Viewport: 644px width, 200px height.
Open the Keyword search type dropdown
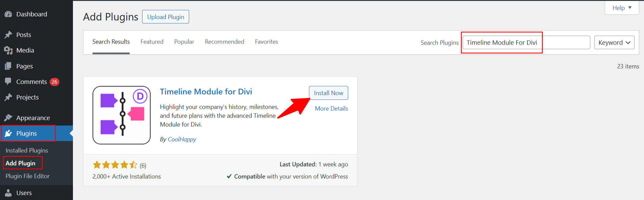614,43
